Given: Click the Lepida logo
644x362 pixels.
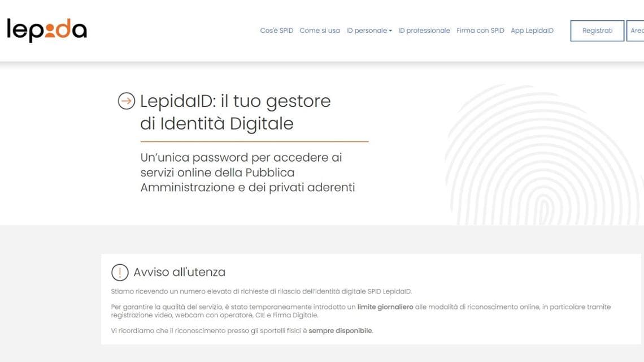Looking at the screenshot, I should point(47,31).
